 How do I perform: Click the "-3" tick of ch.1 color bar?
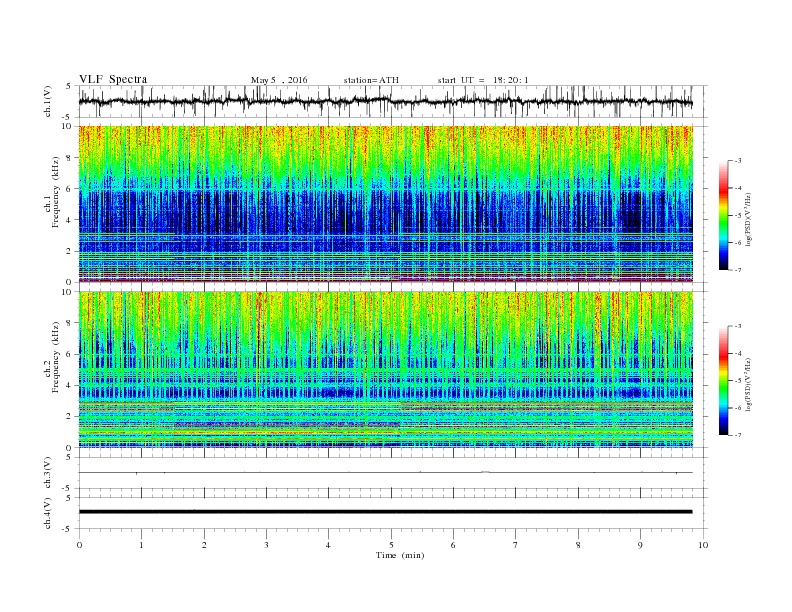(x=738, y=161)
